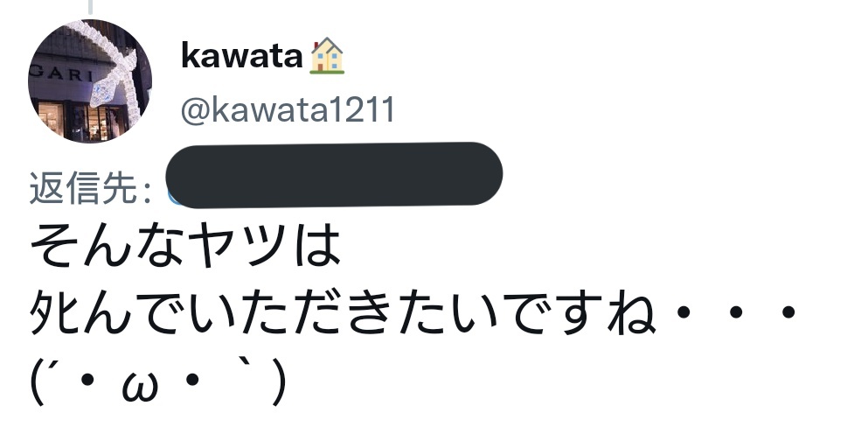Click the blue icon peeking beside the black bar
Image resolution: width=868 pixels, height=427 pixels.
[x=173, y=197]
